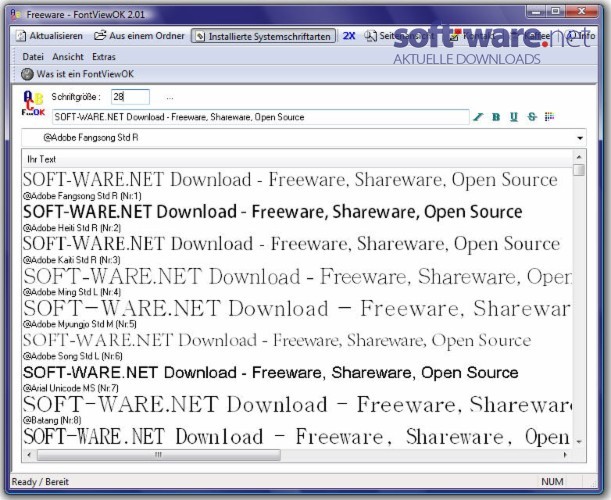Click the sample text input field
This screenshot has height=500, width=611.
point(261,117)
